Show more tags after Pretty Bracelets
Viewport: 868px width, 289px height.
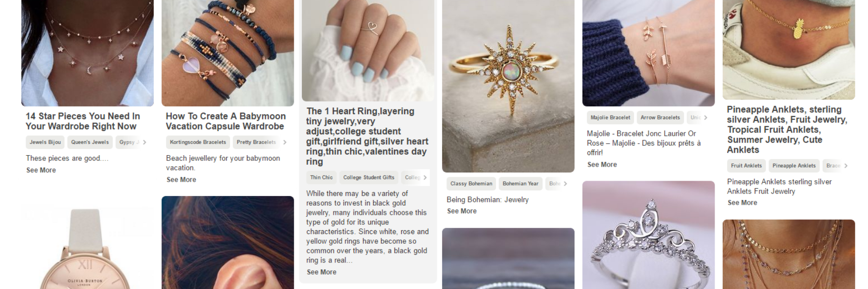285,142
